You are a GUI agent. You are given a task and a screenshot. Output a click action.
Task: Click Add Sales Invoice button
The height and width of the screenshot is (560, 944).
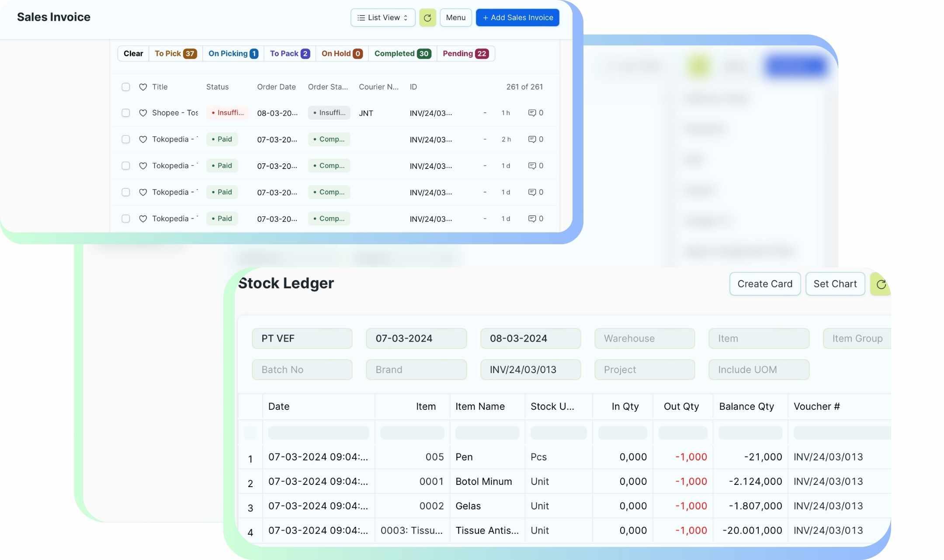[517, 18]
